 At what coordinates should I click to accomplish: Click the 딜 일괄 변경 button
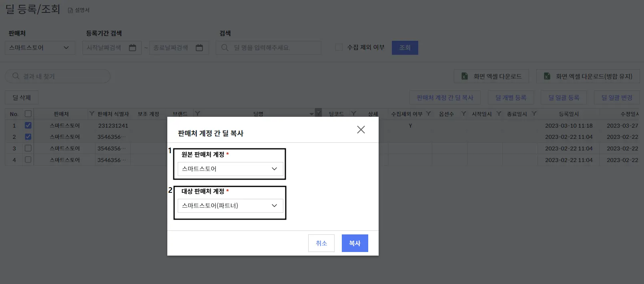(617, 98)
